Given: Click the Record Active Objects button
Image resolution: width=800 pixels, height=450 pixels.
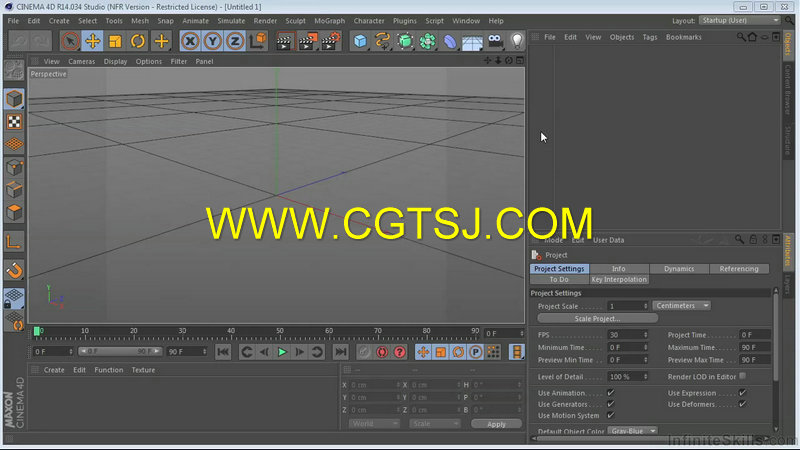Looking at the screenshot, I should (x=364, y=352).
